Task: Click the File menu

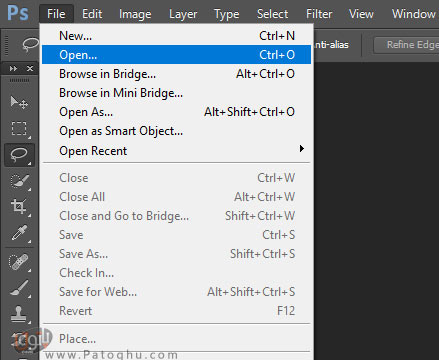Action: [56, 14]
